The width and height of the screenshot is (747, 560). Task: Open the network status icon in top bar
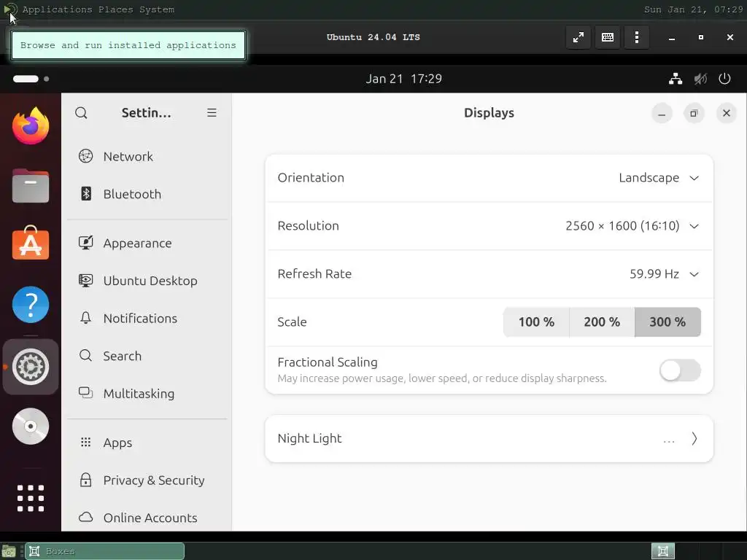pyautogui.click(x=676, y=79)
